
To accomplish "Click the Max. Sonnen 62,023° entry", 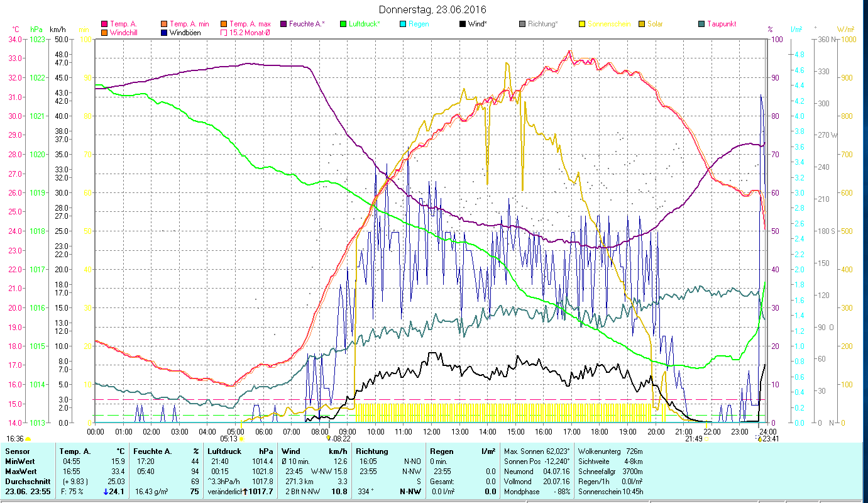I will pyautogui.click(x=537, y=451).
